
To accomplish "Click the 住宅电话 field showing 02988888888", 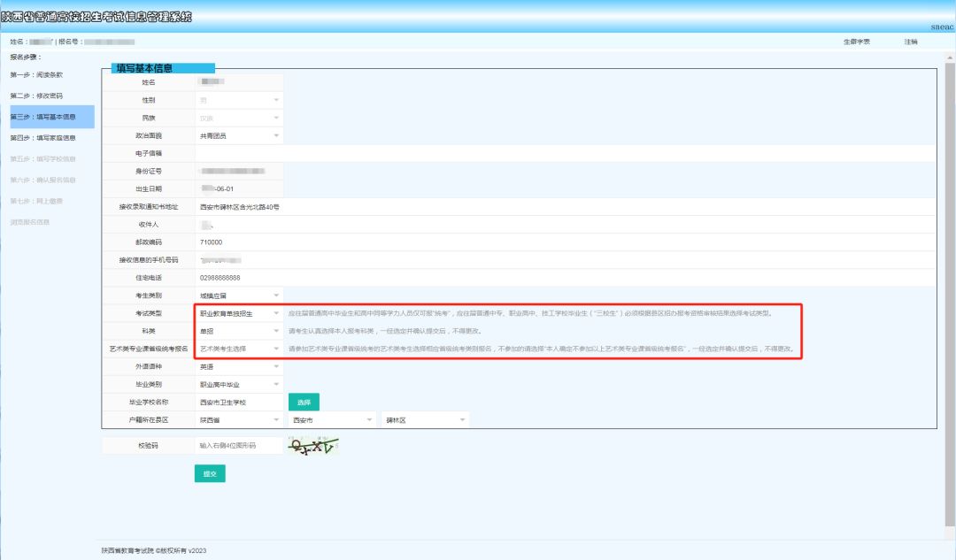I will tap(565, 277).
